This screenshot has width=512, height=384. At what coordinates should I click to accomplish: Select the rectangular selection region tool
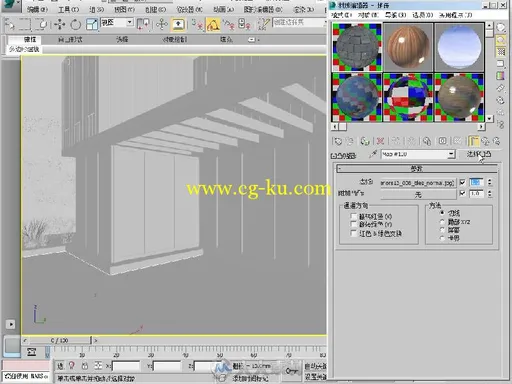(25, 24)
